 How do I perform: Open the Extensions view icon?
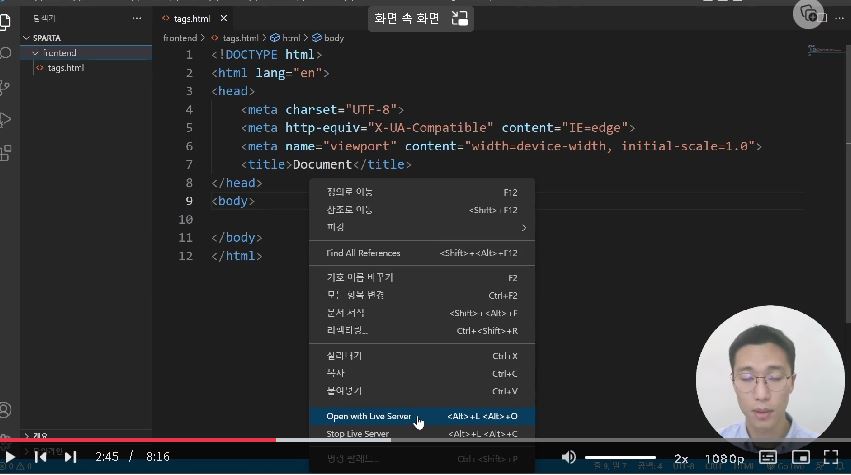tap(5, 153)
